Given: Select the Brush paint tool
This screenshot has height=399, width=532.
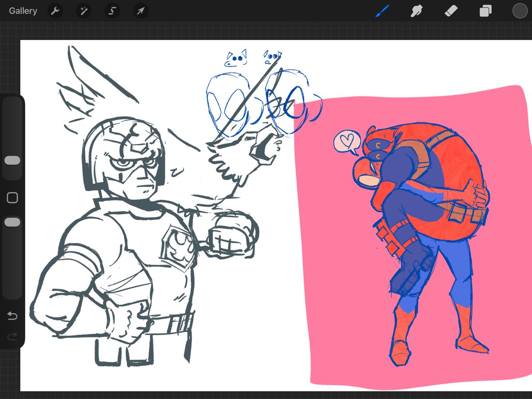Looking at the screenshot, I should pyautogui.click(x=382, y=11).
